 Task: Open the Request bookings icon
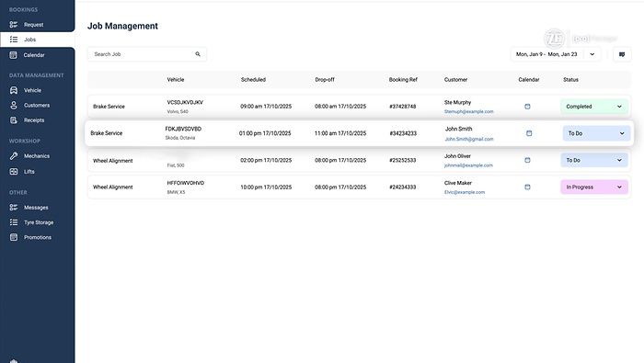pyautogui.click(x=14, y=25)
